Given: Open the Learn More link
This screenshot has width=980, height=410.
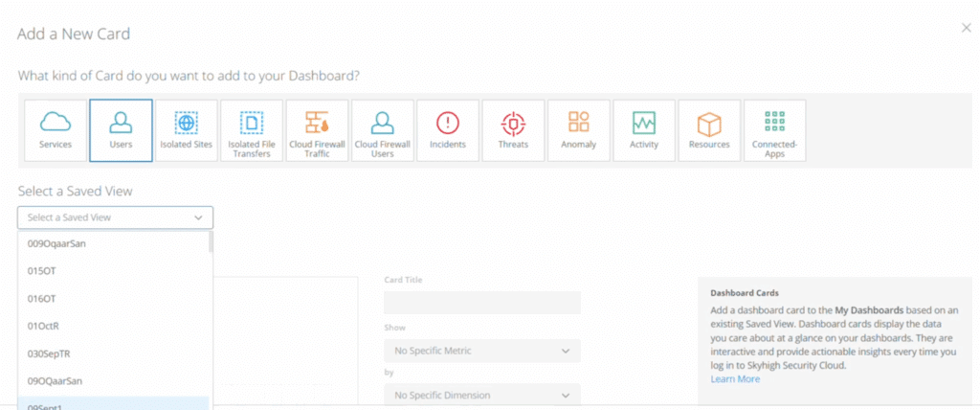Looking at the screenshot, I should (x=735, y=379).
